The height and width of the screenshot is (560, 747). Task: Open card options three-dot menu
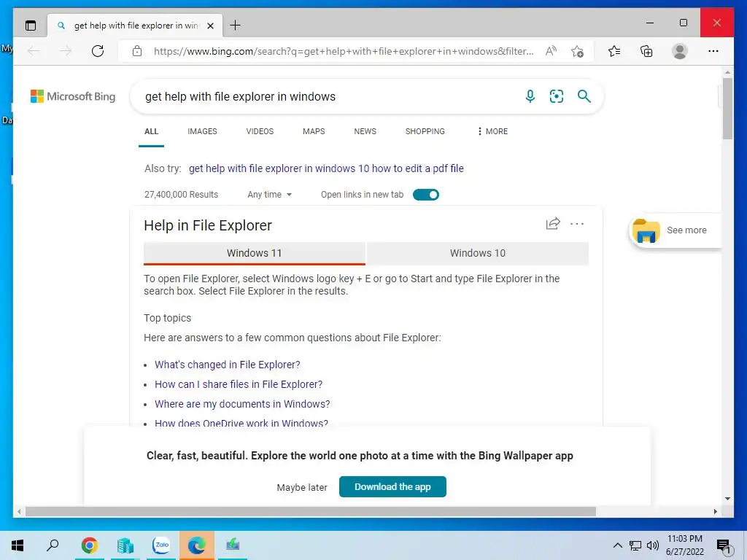[577, 223]
